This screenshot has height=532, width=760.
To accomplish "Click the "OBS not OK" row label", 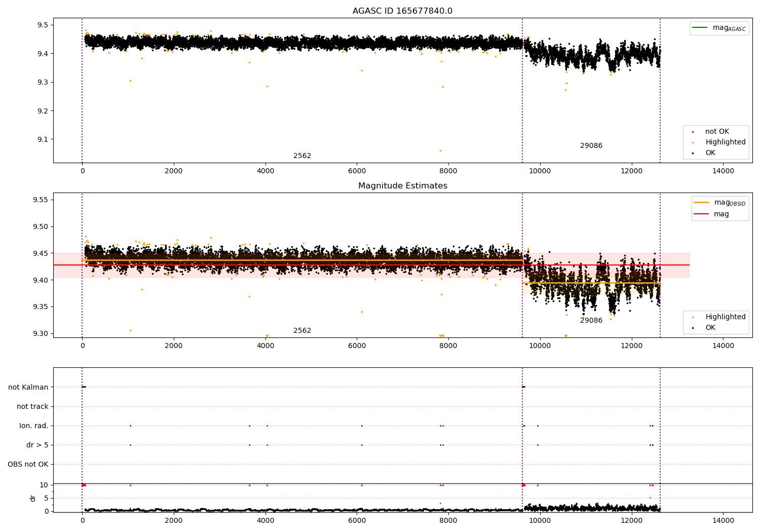I will coord(28,465).
